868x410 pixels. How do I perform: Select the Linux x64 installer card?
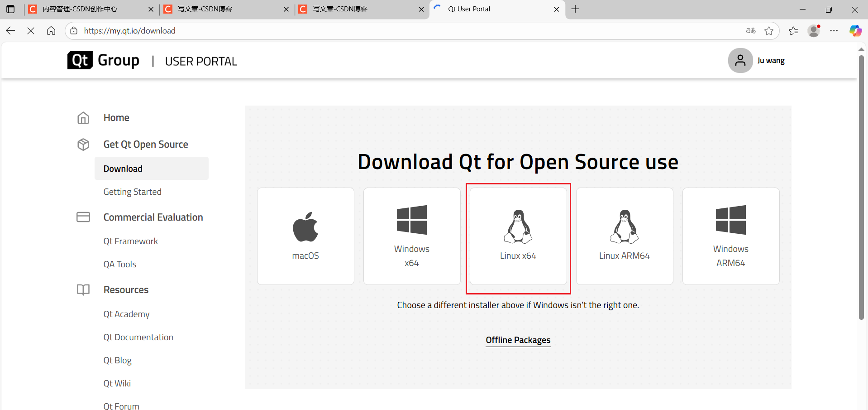point(518,236)
